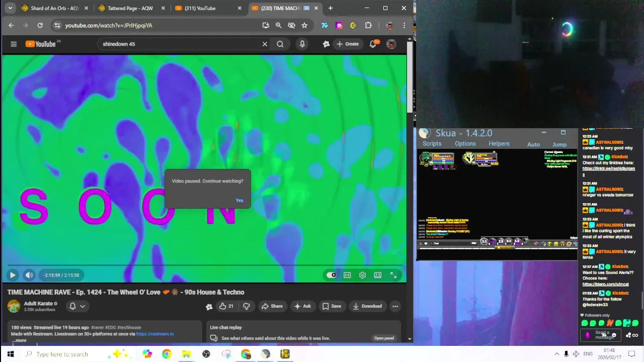Open Skua Scripts menu
The width and height of the screenshot is (644, 362).
click(432, 144)
